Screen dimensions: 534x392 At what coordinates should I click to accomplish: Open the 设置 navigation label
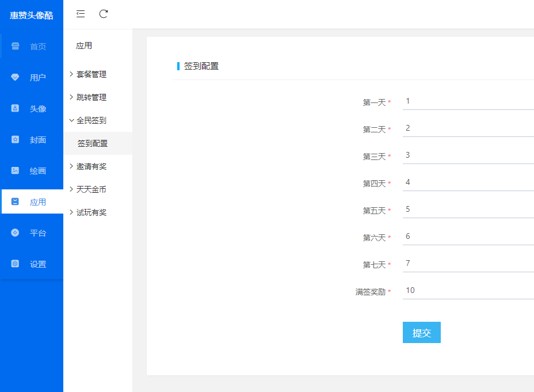[38, 264]
